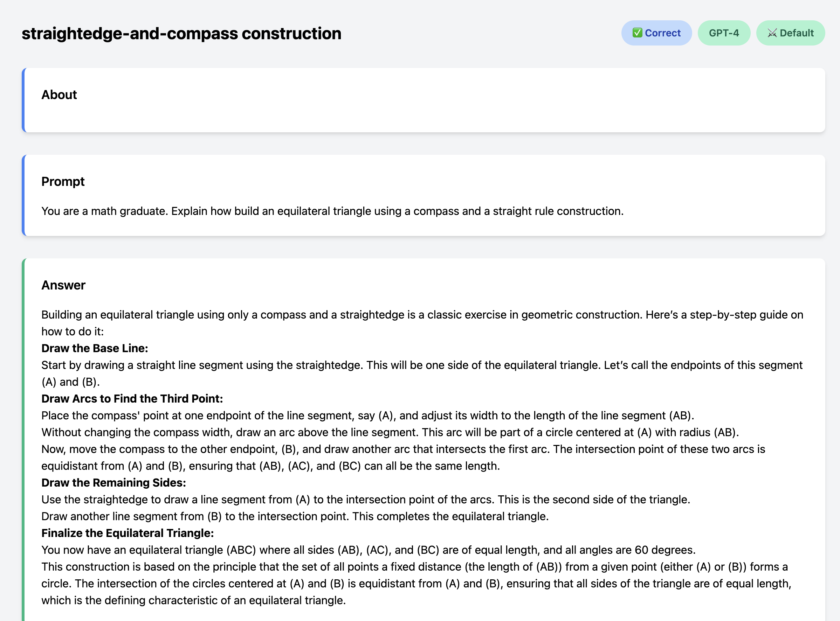Screen dimensions: 840x621
Task: Select the Prompt section heading
Action: tap(63, 182)
